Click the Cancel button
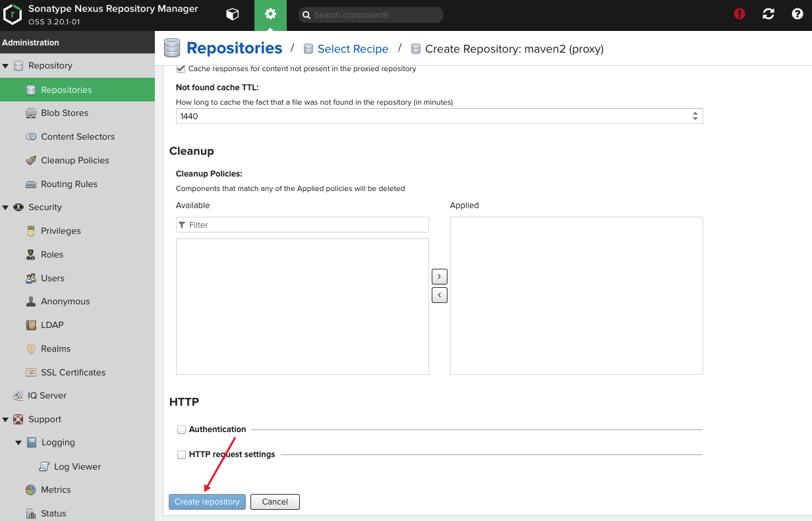The width and height of the screenshot is (812, 521). point(275,502)
